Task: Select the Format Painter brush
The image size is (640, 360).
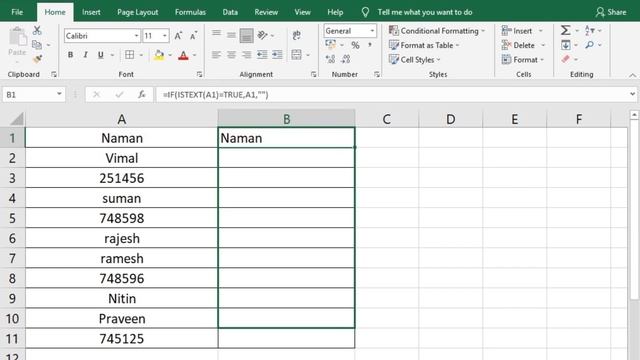Action: tap(37, 59)
